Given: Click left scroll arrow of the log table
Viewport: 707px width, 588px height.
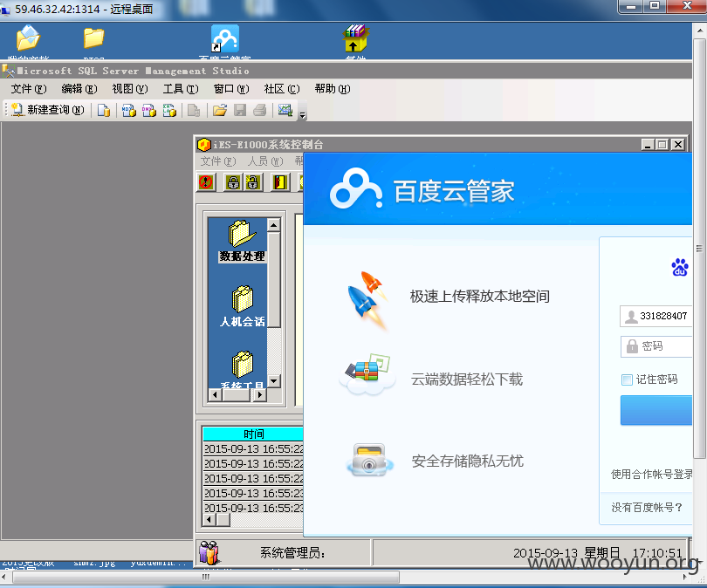Looking at the screenshot, I should click(x=209, y=519).
